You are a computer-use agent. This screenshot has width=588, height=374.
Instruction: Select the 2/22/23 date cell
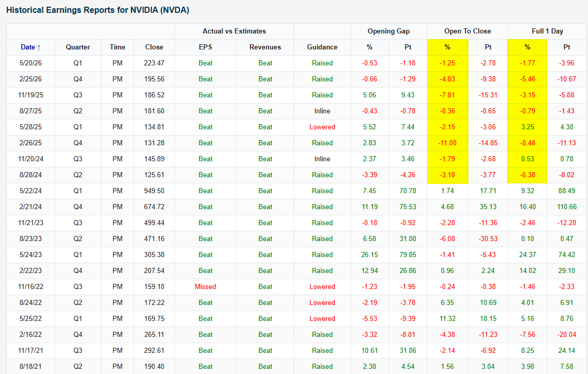(30, 270)
